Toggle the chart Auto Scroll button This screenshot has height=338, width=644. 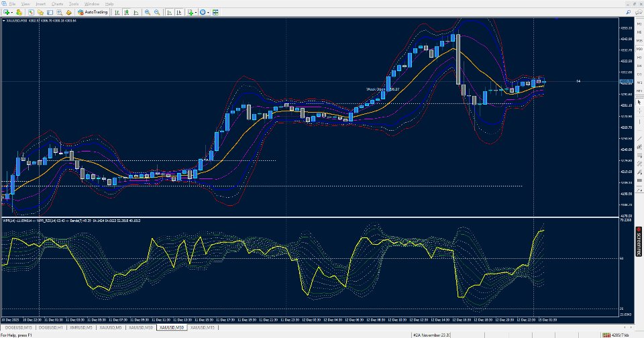(x=169, y=12)
